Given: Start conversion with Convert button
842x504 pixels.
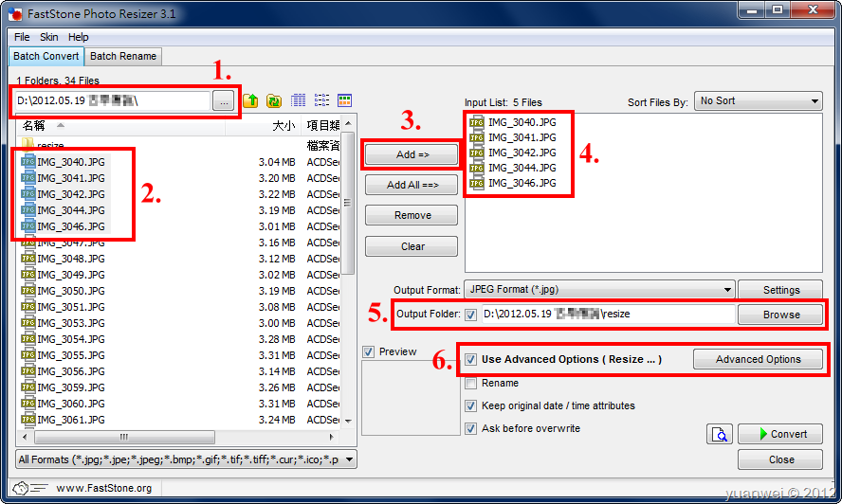Looking at the screenshot, I should click(780, 434).
